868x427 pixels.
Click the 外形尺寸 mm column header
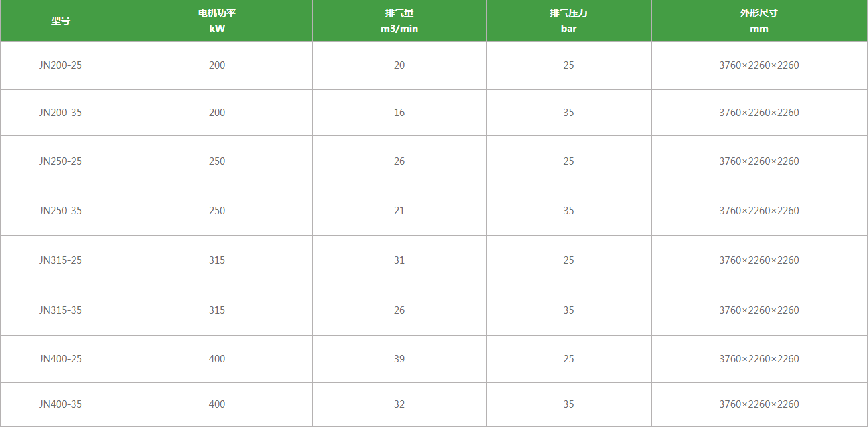pyautogui.click(x=759, y=21)
